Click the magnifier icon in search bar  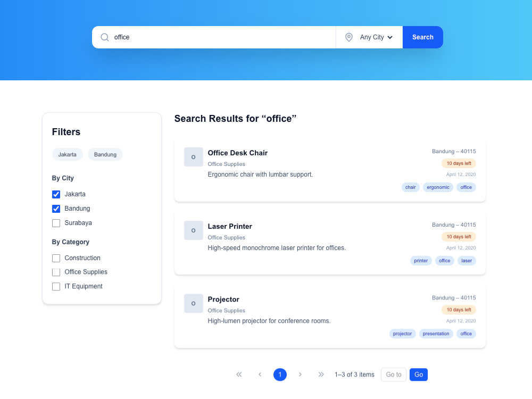pyautogui.click(x=105, y=37)
